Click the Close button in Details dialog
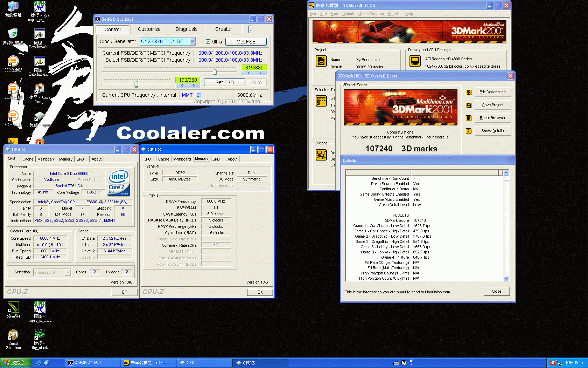Viewport: 588px width, 368px height. coord(496,292)
